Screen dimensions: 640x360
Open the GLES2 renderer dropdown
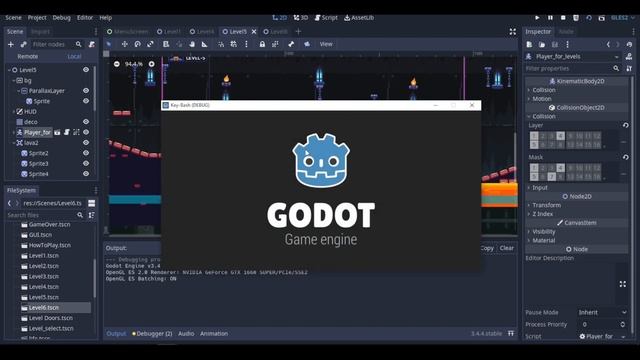point(623,18)
